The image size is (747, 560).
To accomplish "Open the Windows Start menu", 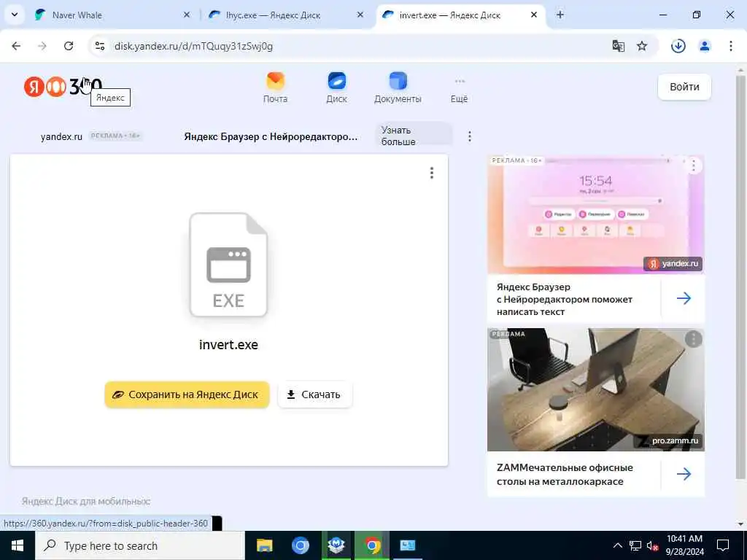I will click(x=18, y=545).
